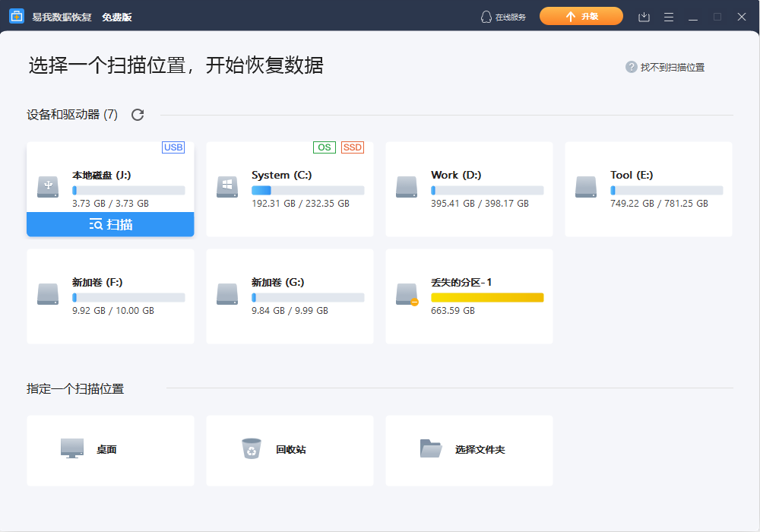Select the 回收站 (Recycle Bin) icon
Screen dimensions: 760x532
click(x=251, y=448)
